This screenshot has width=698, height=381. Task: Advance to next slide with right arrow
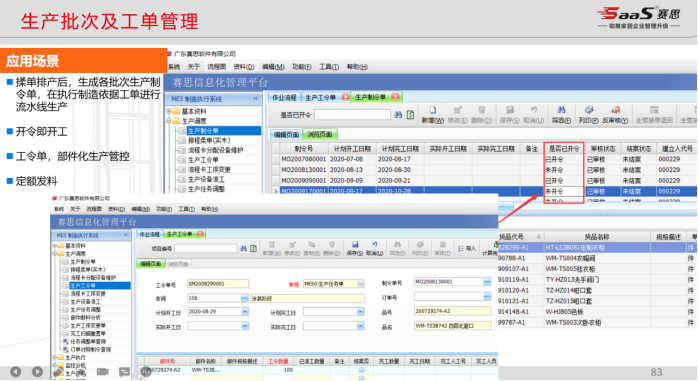37,371
